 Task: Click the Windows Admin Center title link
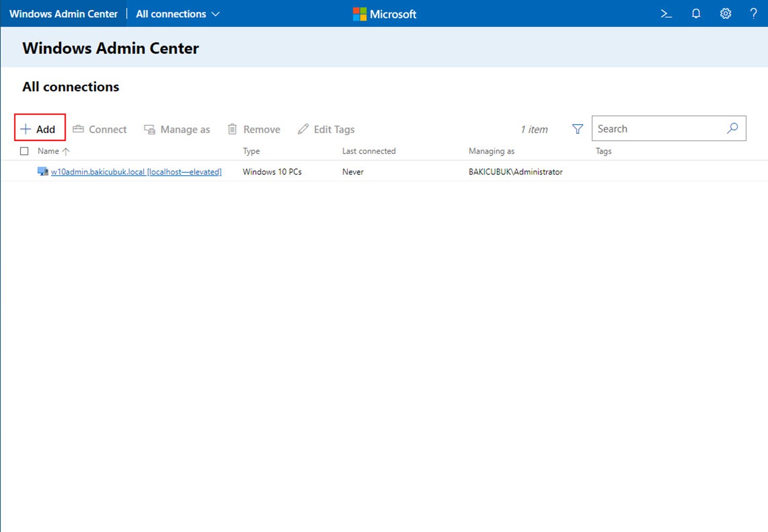click(63, 14)
